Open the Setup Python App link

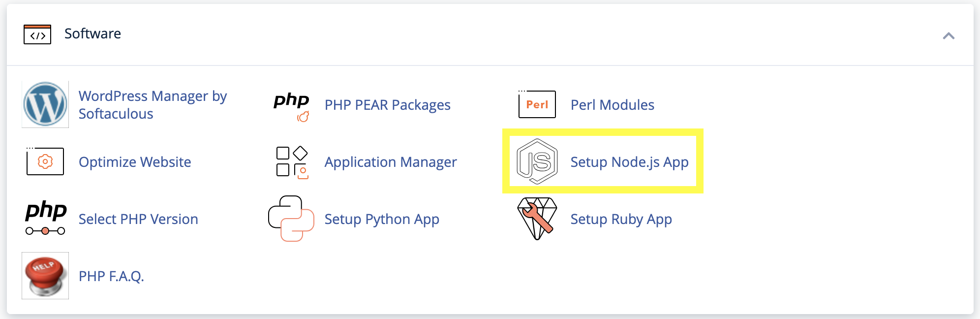[382, 219]
